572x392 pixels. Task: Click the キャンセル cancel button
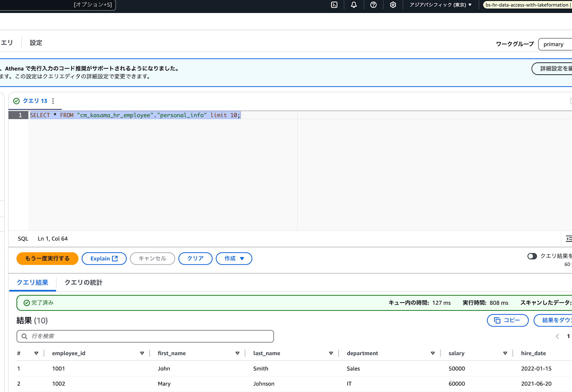pyautogui.click(x=152, y=259)
